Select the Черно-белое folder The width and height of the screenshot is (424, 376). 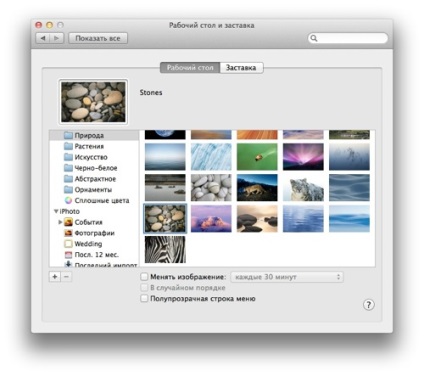point(94,168)
